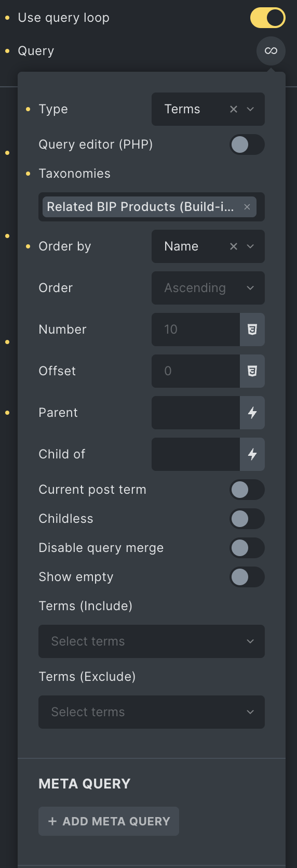Disable the Use query loop toggle
Viewport: 297px width, 868px height.
[268, 18]
